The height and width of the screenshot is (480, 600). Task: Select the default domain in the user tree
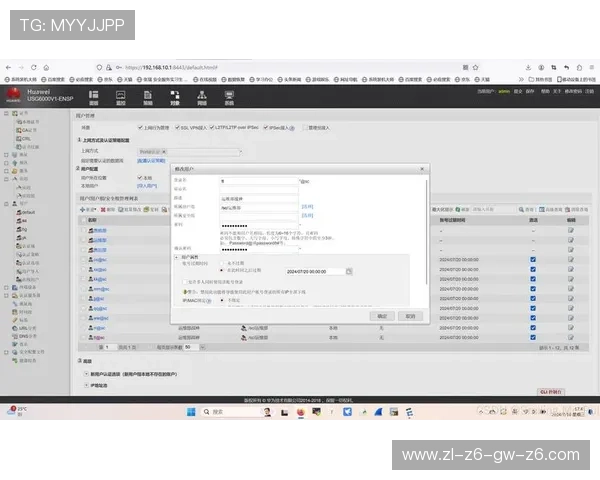click(26, 212)
